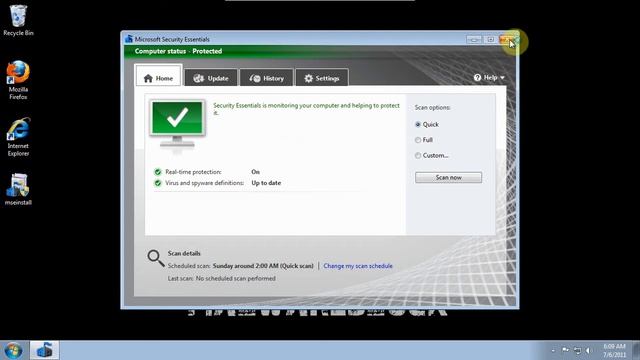Click the Security Essentials title bar icon
640x360 pixels.
coord(129,39)
